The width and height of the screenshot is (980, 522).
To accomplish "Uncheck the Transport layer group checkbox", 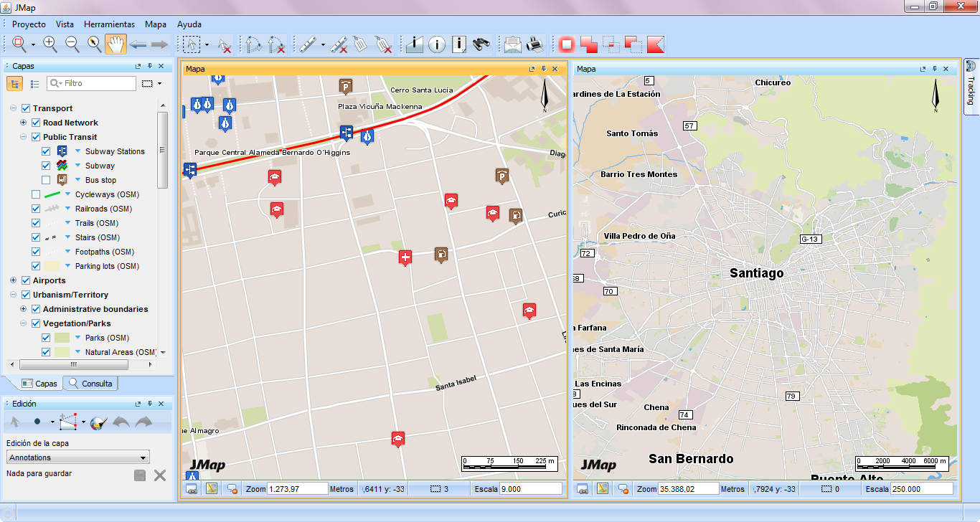I will pyautogui.click(x=26, y=108).
